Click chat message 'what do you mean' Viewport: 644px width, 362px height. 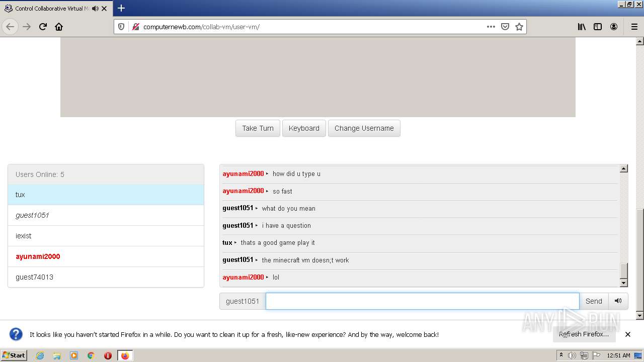[x=288, y=208]
